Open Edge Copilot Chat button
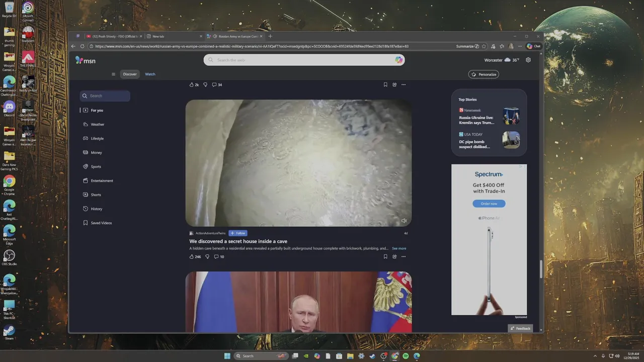Image resolution: width=644 pixels, height=362 pixels. pyautogui.click(x=533, y=46)
